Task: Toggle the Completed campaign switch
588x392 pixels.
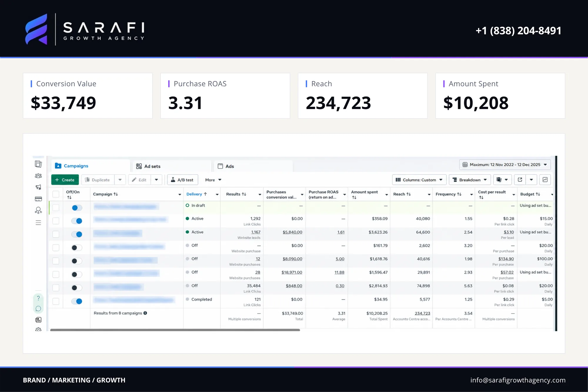Action: (77, 301)
